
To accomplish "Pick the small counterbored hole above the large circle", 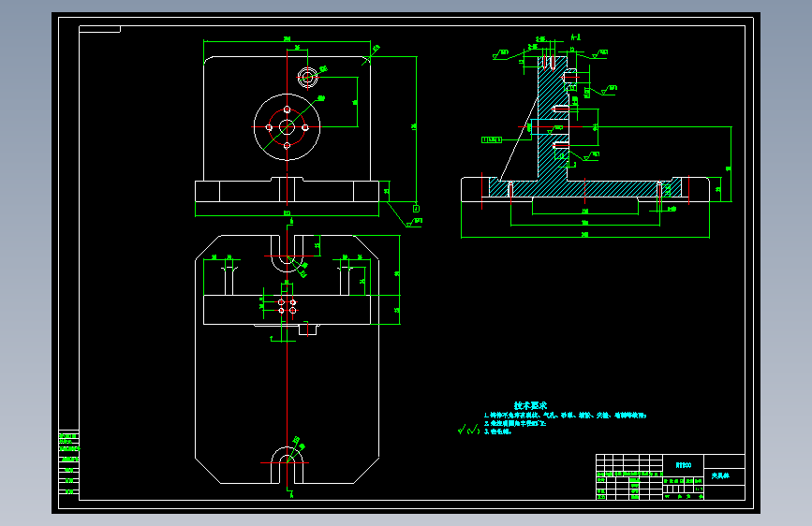I will tap(307, 78).
